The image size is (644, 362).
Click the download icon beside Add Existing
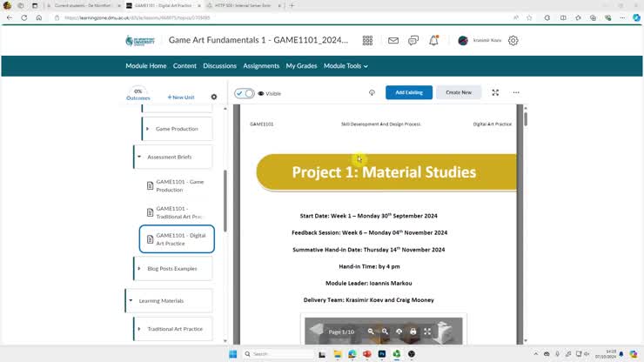372,92
